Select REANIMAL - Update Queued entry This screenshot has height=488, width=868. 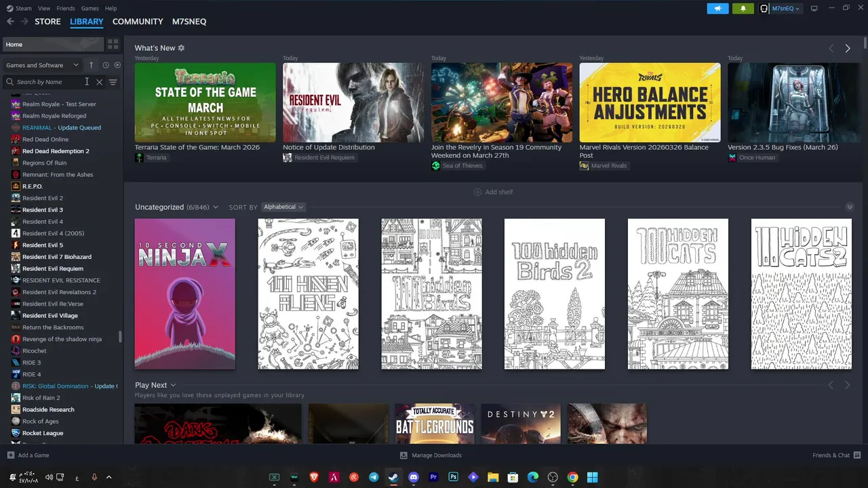62,127
